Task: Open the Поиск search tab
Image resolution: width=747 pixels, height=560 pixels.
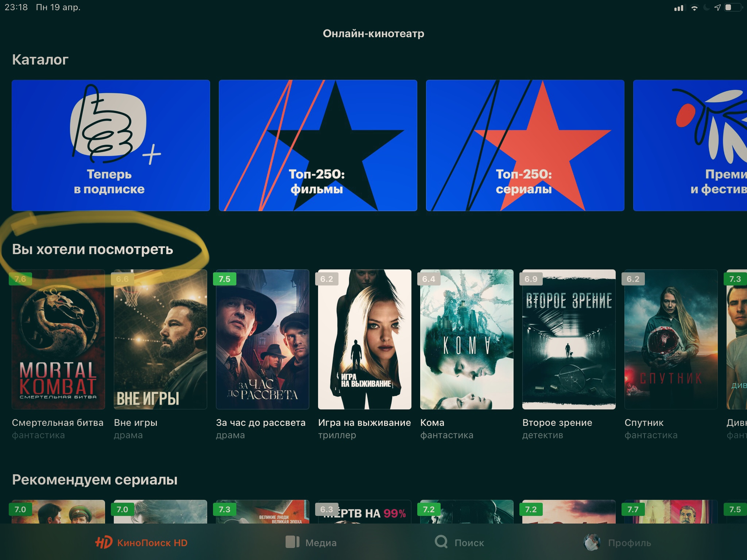Action: (x=459, y=542)
